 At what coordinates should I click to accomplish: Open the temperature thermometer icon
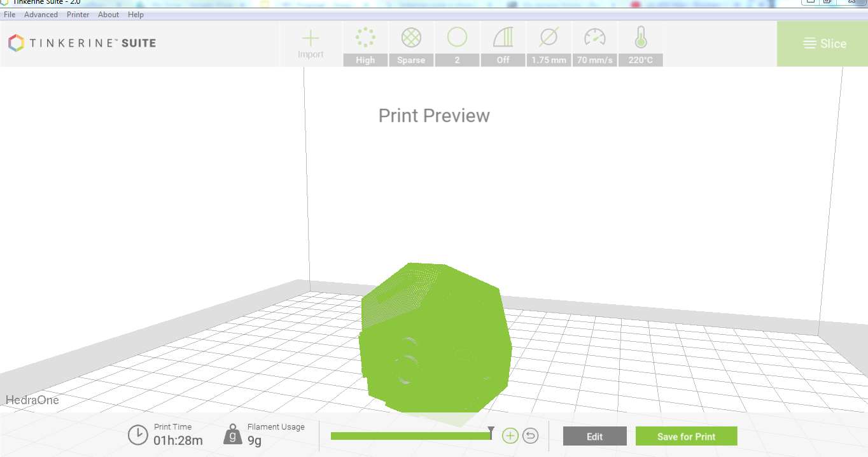click(641, 38)
